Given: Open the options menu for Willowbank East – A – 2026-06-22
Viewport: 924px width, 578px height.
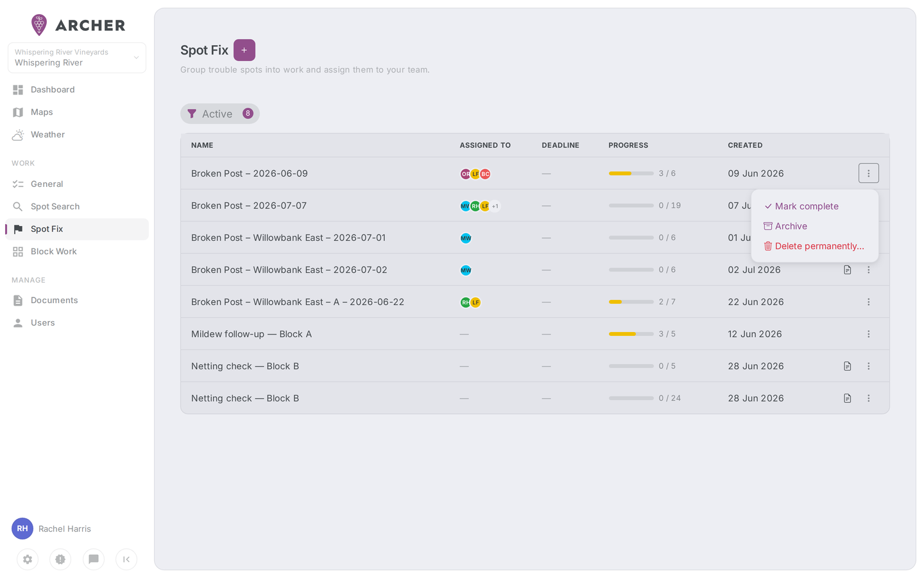Looking at the screenshot, I should click(x=869, y=302).
